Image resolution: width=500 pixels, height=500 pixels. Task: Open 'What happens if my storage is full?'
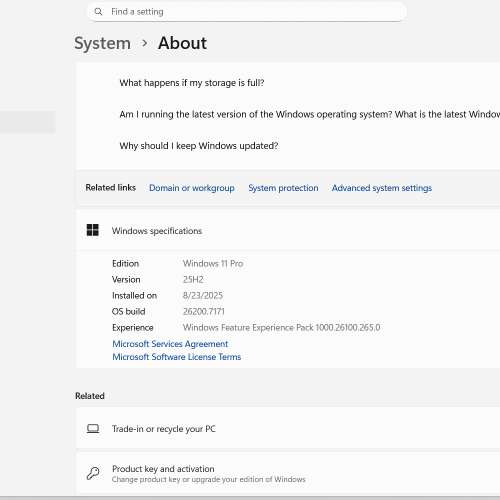tap(192, 83)
